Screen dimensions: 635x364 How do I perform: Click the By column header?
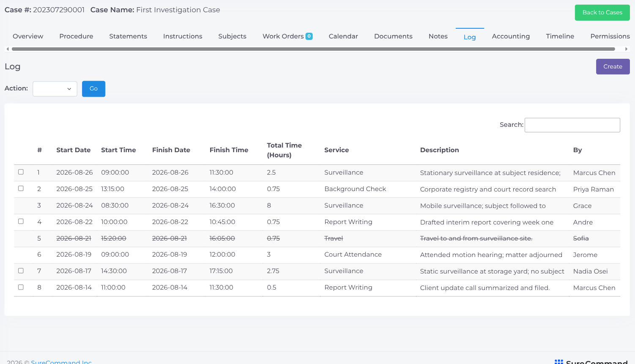pyautogui.click(x=578, y=150)
